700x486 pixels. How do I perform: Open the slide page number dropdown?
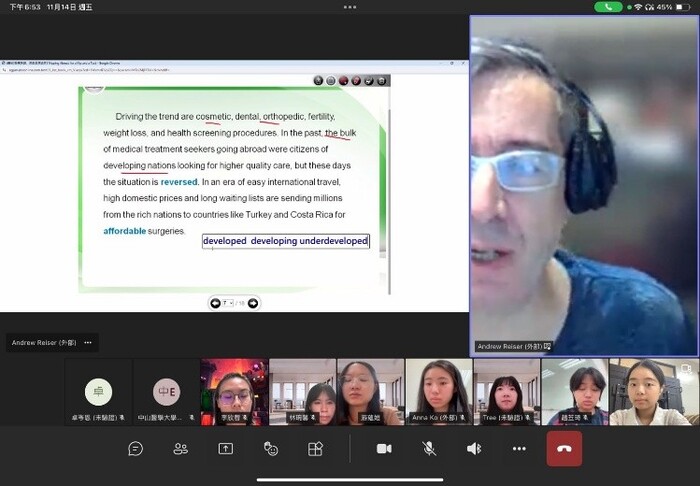coord(231,303)
